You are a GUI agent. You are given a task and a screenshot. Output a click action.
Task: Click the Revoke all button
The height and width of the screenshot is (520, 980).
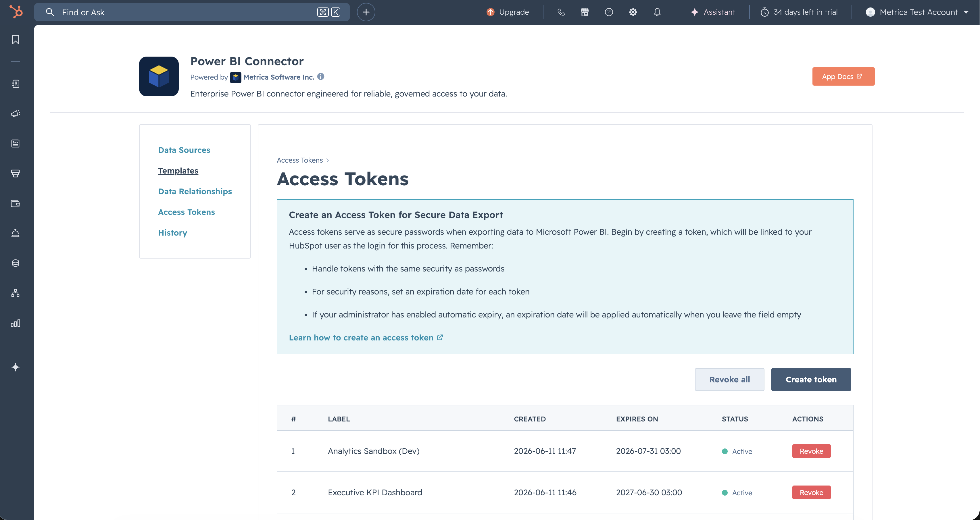click(729, 379)
